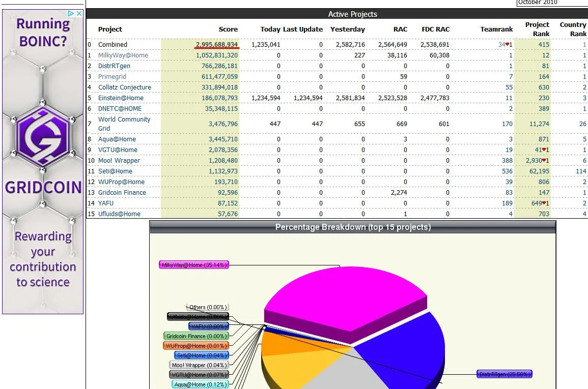Click the 'Running BOINC?' ad heading

pos(43,32)
